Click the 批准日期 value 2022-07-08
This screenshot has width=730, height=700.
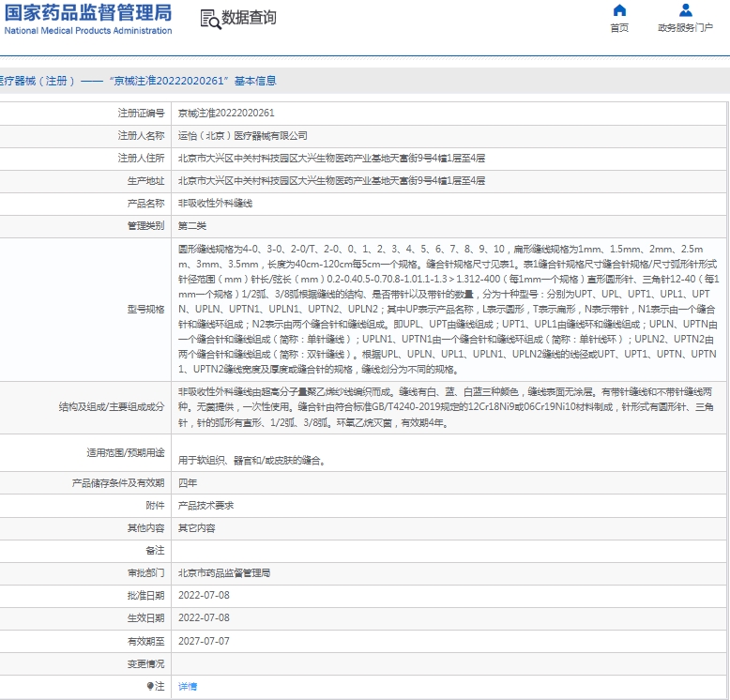pyautogui.click(x=204, y=595)
